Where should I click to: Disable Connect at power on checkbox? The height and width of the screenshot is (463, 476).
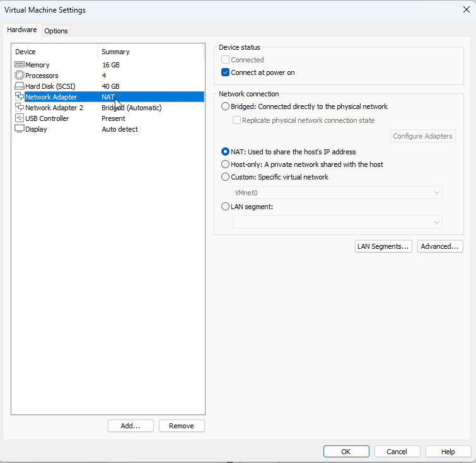click(226, 72)
